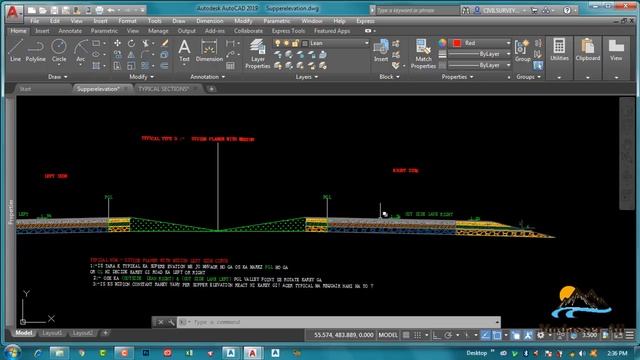This screenshot has width=640, height=360.
Task: Click the Erase tool icon
Action: coord(164,43)
